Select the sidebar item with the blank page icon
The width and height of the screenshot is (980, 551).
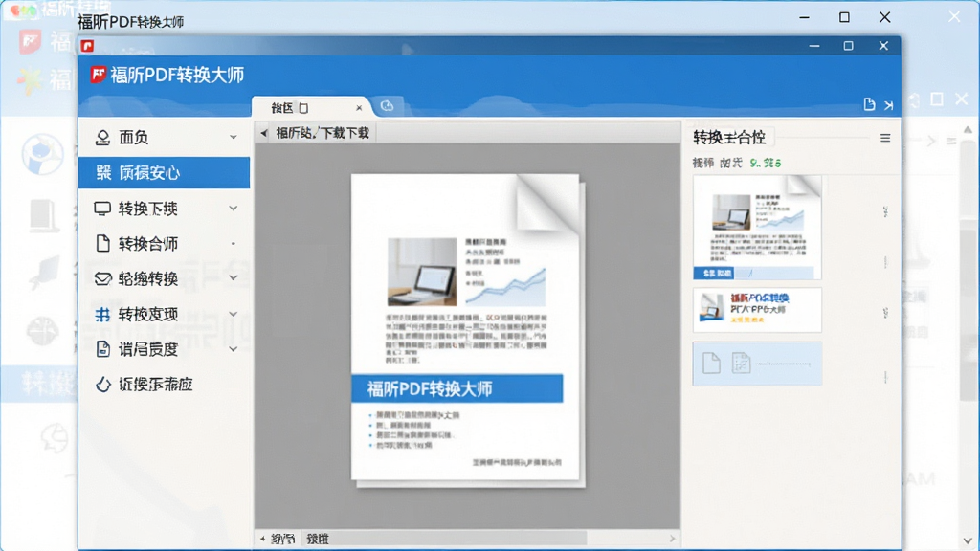[164, 243]
